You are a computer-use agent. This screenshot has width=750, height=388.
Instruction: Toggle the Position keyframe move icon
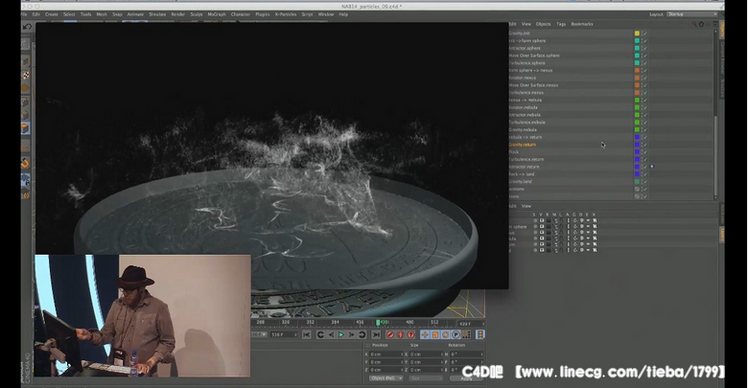point(425,335)
